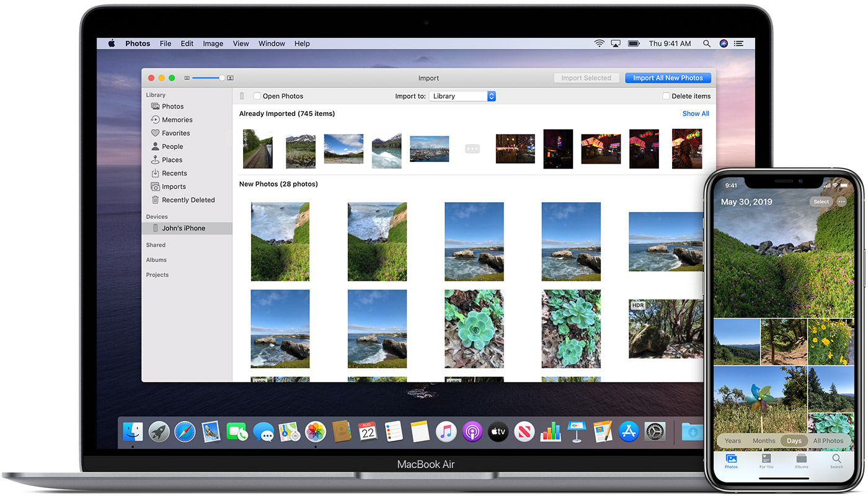Image resolution: width=868 pixels, height=501 pixels.
Task: Open Favorites from the sidebar
Action: [x=175, y=133]
